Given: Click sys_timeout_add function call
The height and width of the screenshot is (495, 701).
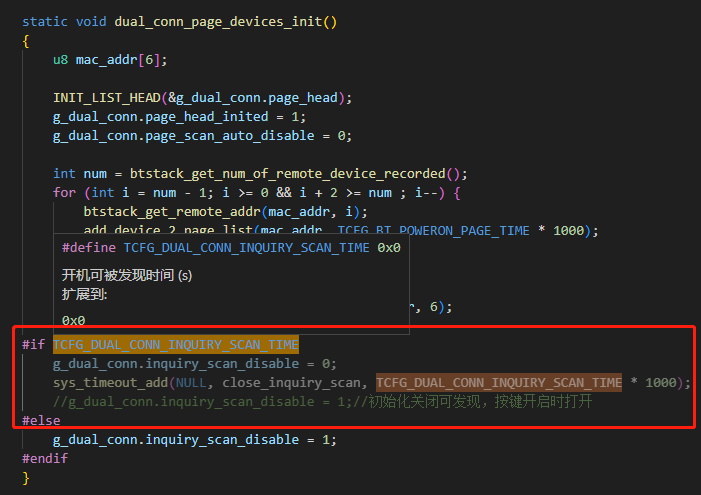Looking at the screenshot, I should (110, 383).
